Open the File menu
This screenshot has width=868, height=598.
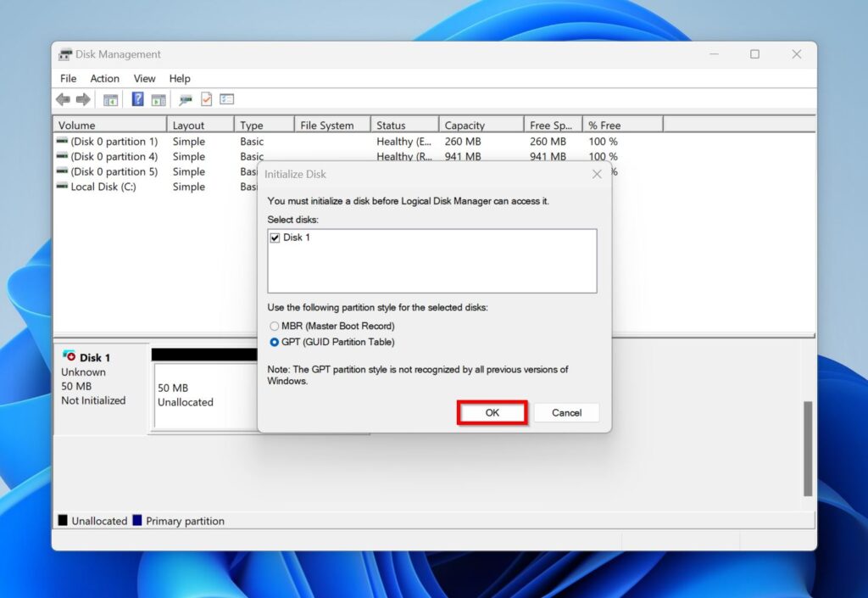click(x=68, y=79)
